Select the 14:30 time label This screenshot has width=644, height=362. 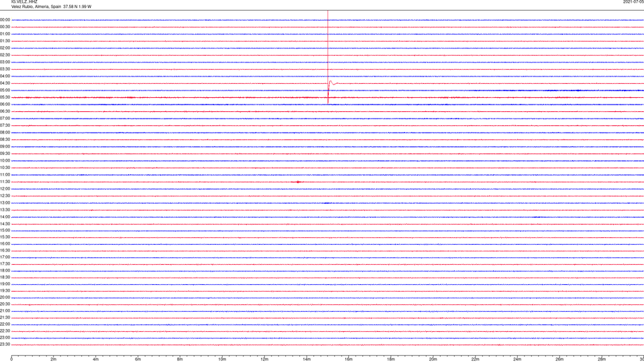[x=5, y=224]
